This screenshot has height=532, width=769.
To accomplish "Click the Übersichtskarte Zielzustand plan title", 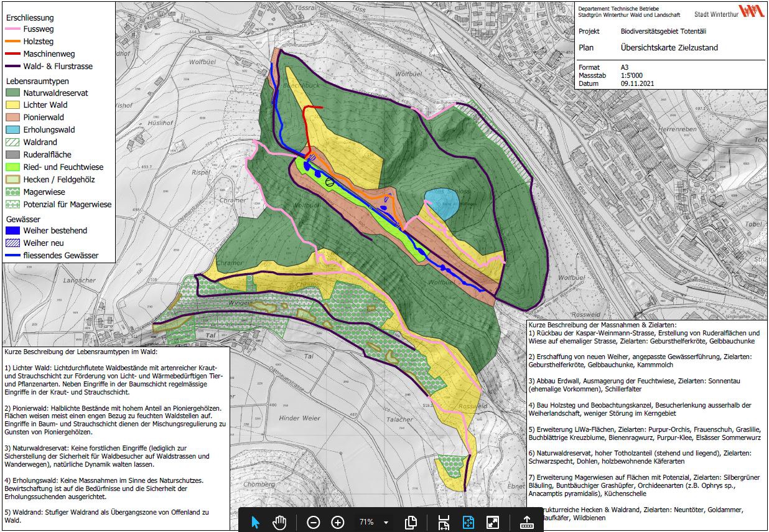I will tap(669, 47).
